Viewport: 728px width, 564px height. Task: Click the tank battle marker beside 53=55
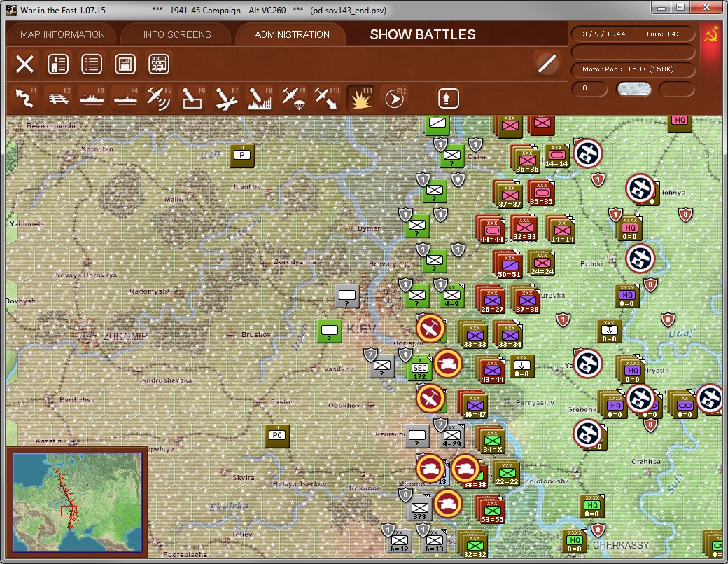[x=448, y=504]
